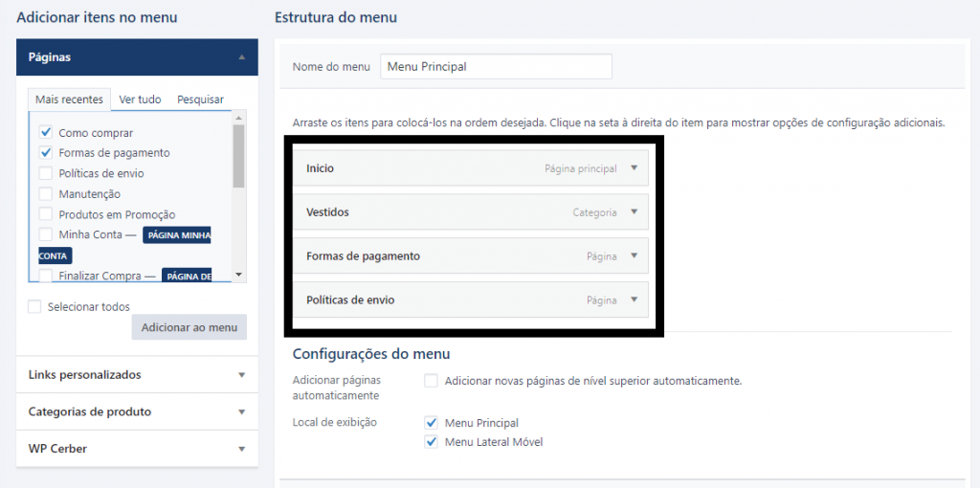980x488 pixels.
Task: Open the Pesquisar tab
Action: pyautogui.click(x=200, y=100)
